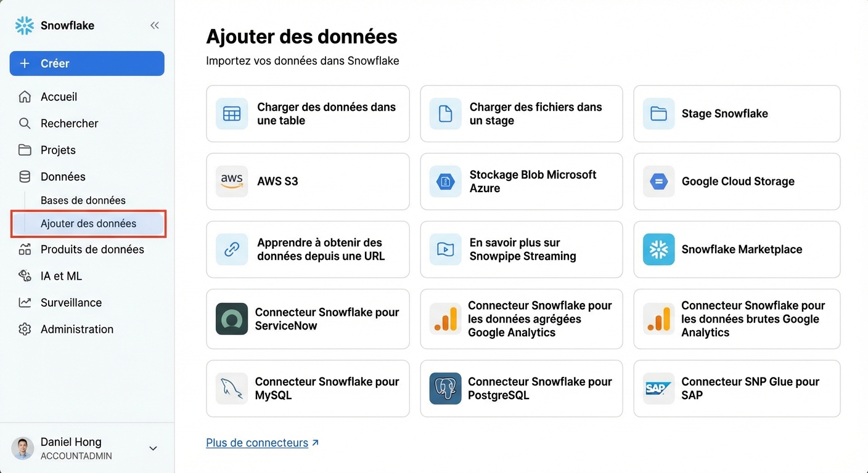Click the Accueil home icon
Viewport: 868px width, 473px height.
(25, 97)
